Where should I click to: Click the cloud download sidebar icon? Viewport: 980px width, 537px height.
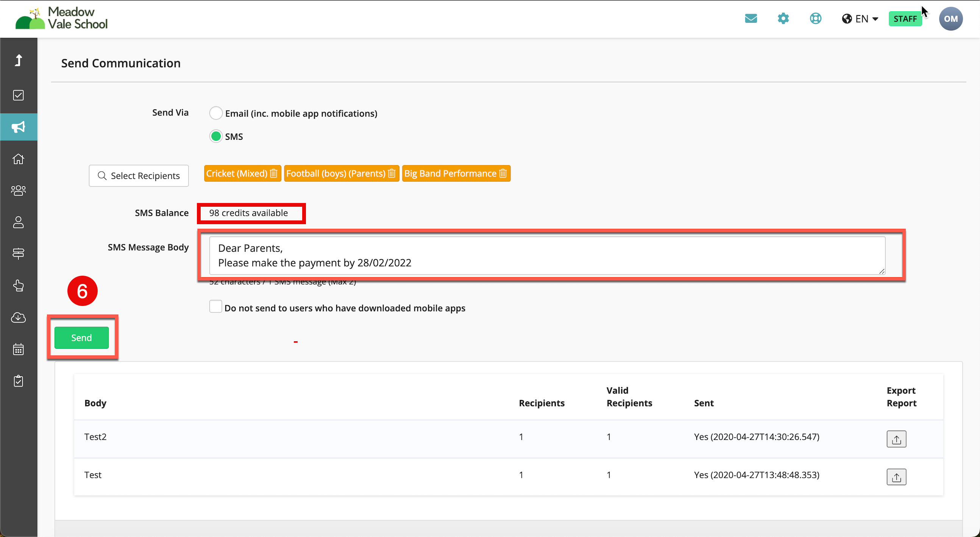pos(18,317)
